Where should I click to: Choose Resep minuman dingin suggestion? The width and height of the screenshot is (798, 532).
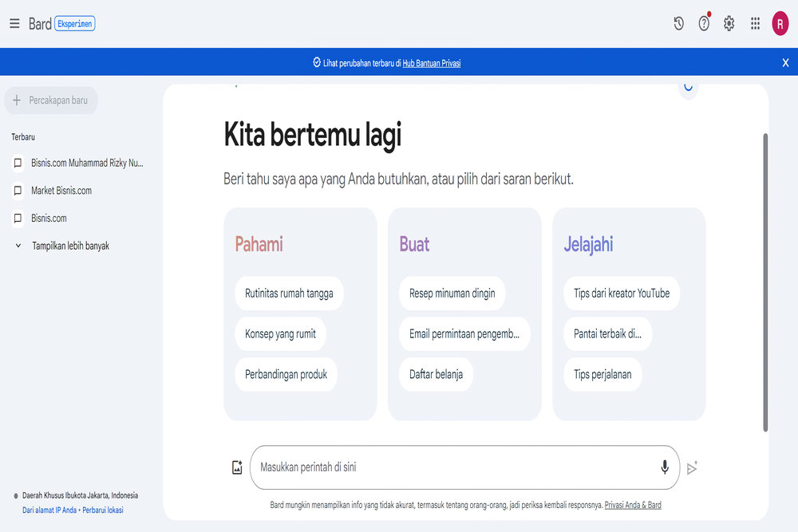pyautogui.click(x=452, y=294)
